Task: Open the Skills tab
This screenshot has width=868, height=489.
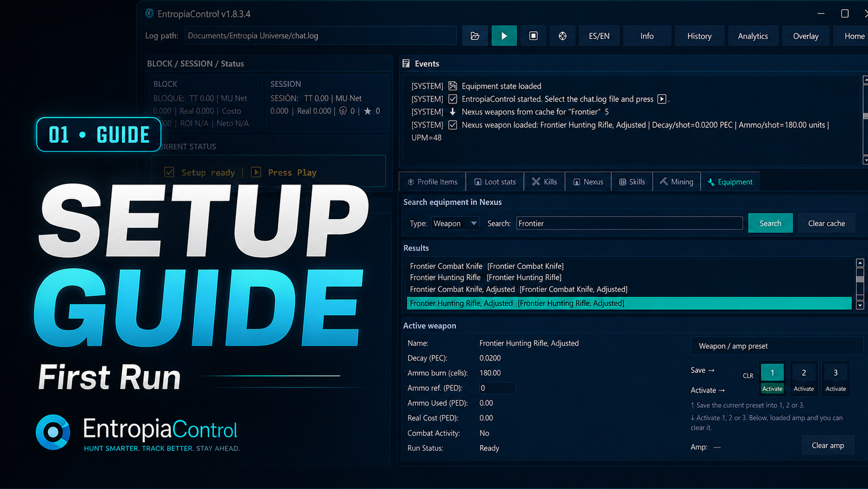Action: (x=632, y=182)
